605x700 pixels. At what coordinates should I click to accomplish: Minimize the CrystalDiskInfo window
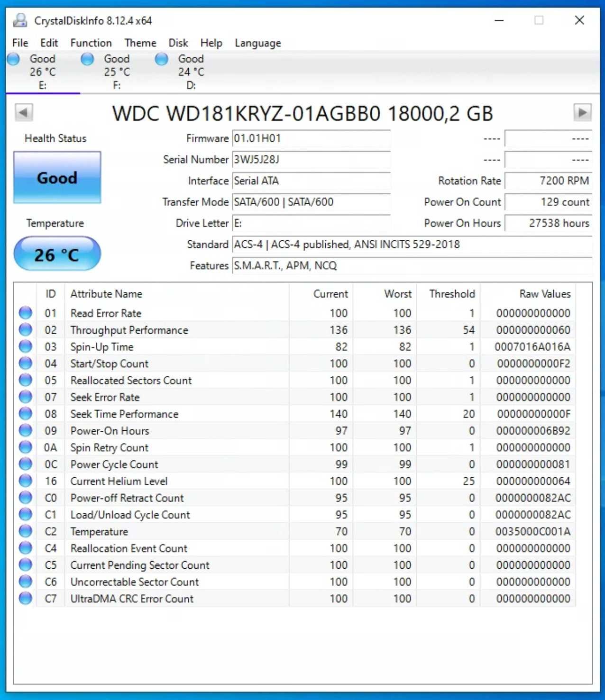coord(499,20)
